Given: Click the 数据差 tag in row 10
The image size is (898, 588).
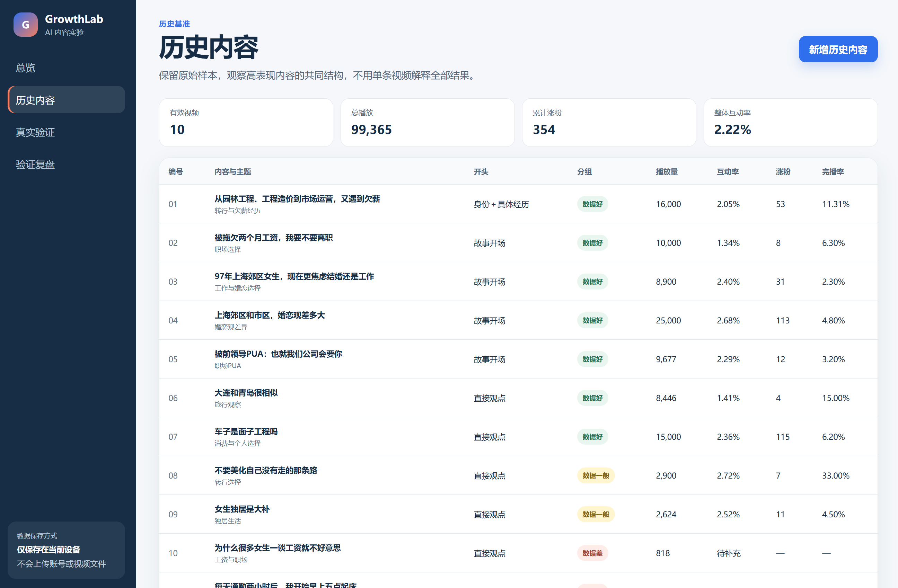Looking at the screenshot, I should [x=592, y=553].
